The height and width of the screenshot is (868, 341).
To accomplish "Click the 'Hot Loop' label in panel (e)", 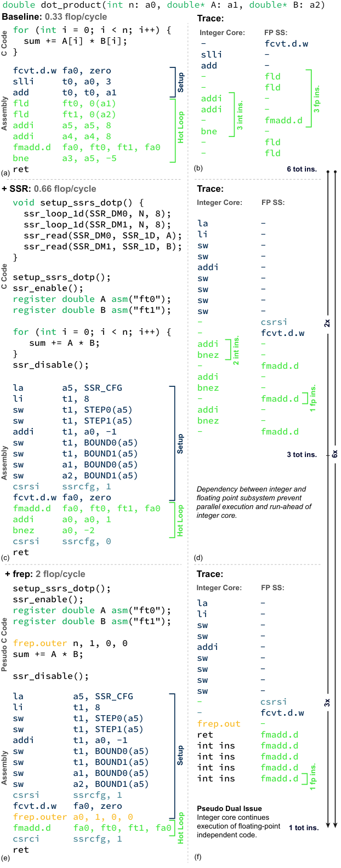I will coord(180,827).
